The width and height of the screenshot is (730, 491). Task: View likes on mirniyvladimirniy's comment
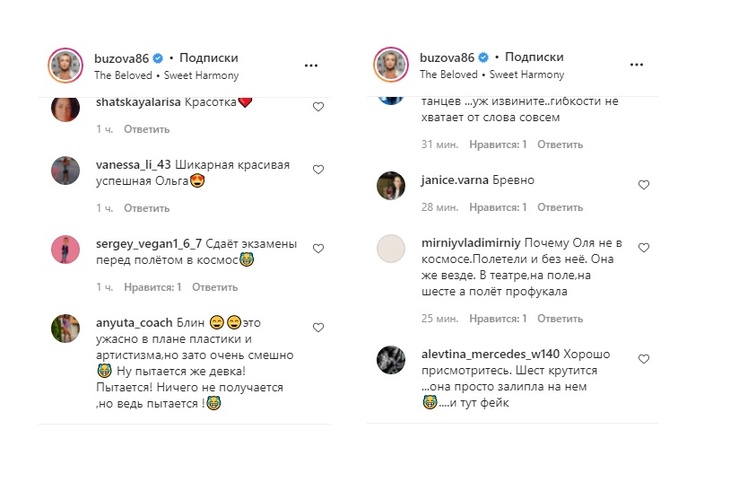(498, 319)
